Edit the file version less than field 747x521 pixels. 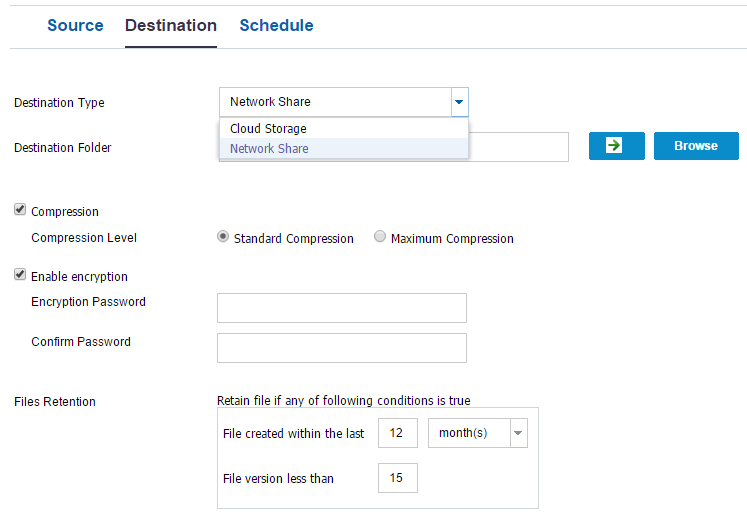(398, 478)
